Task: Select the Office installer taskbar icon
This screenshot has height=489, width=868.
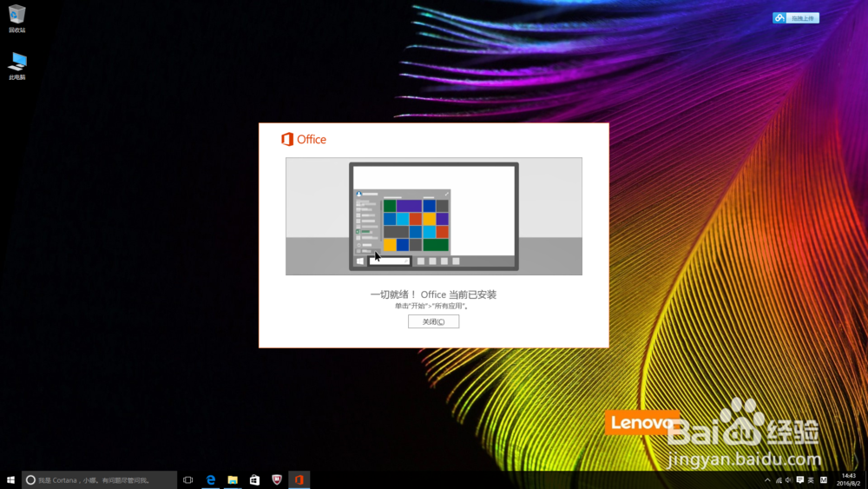Action: point(299,479)
